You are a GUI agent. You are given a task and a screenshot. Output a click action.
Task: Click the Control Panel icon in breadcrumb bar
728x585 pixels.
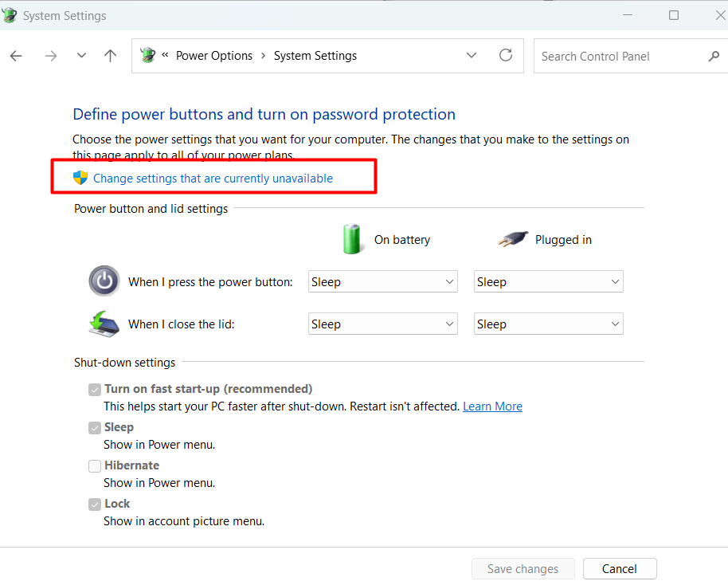(148, 55)
